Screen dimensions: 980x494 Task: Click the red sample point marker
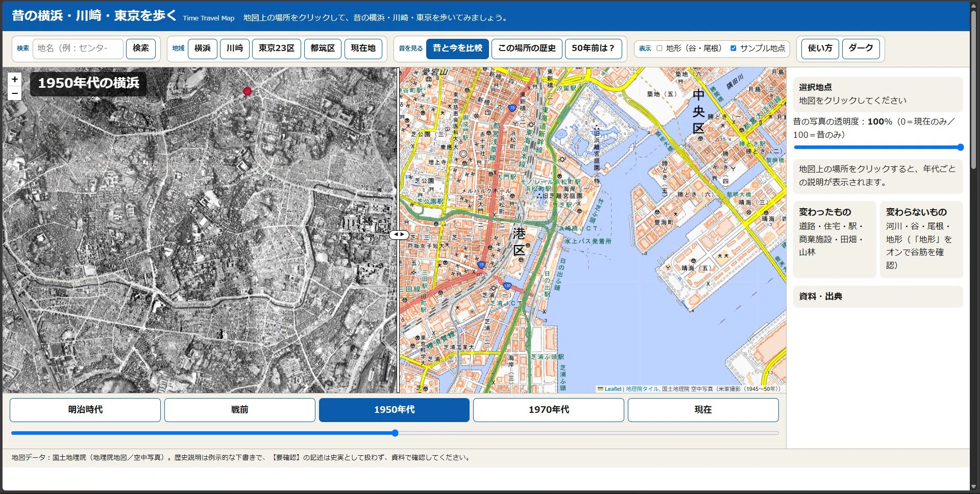pyautogui.click(x=247, y=91)
